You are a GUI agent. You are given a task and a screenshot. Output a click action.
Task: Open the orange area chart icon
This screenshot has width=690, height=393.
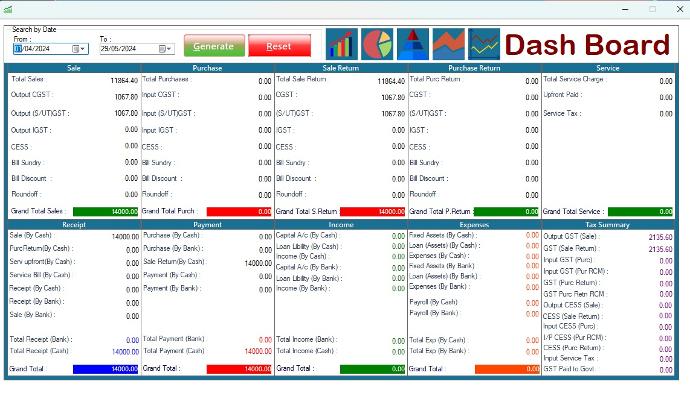448,44
